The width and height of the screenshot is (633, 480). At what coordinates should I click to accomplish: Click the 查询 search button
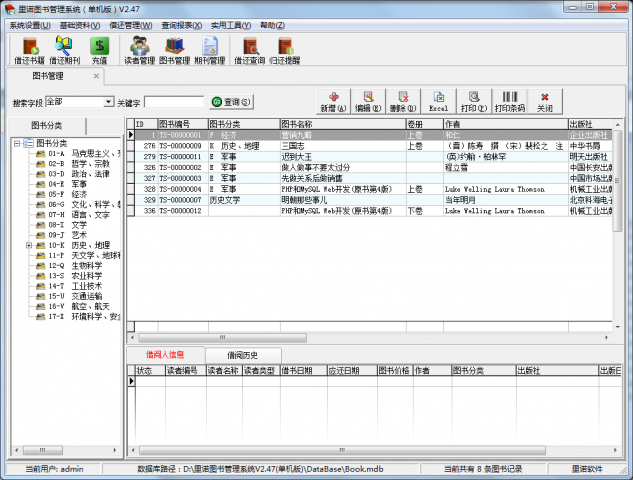tap(230, 102)
